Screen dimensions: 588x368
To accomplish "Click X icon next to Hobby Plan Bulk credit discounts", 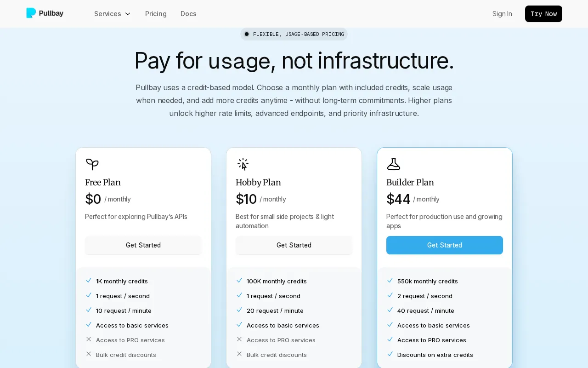I will coord(239,354).
